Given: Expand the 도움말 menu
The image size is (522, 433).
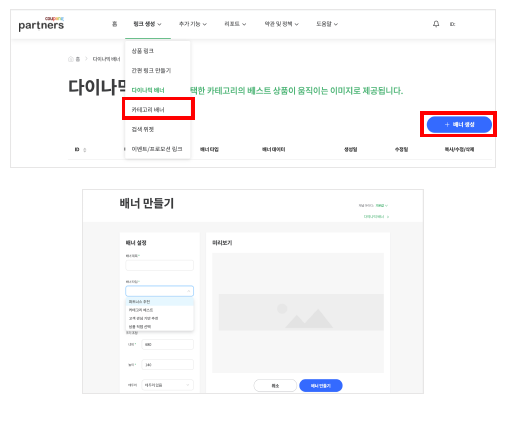Looking at the screenshot, I should 327,24.
